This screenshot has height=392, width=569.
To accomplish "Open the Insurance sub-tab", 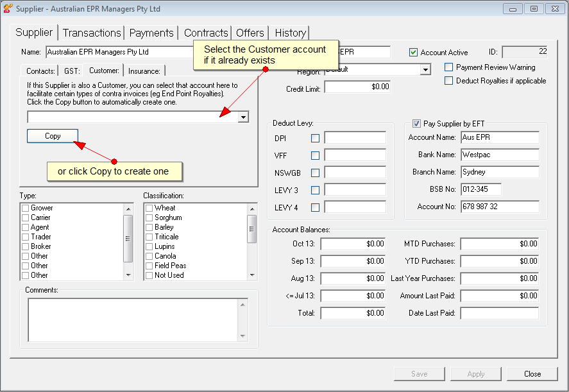I will click(x=144, y=71).
